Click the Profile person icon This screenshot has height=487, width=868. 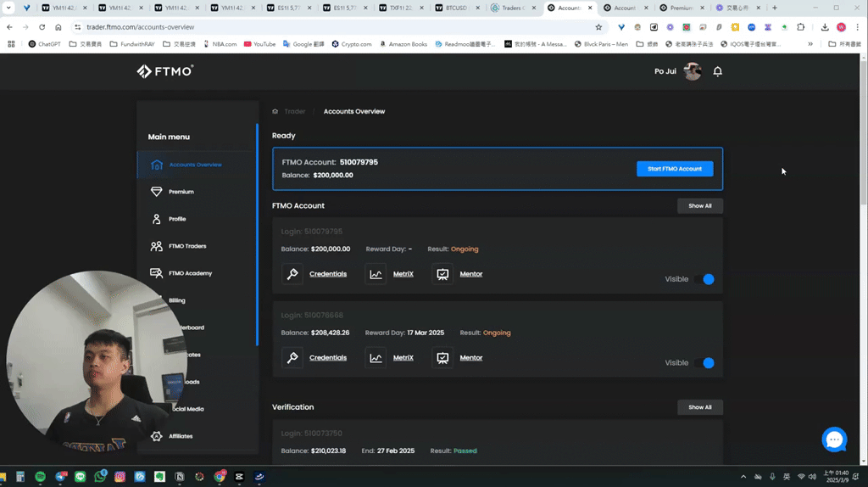point(156,219)
